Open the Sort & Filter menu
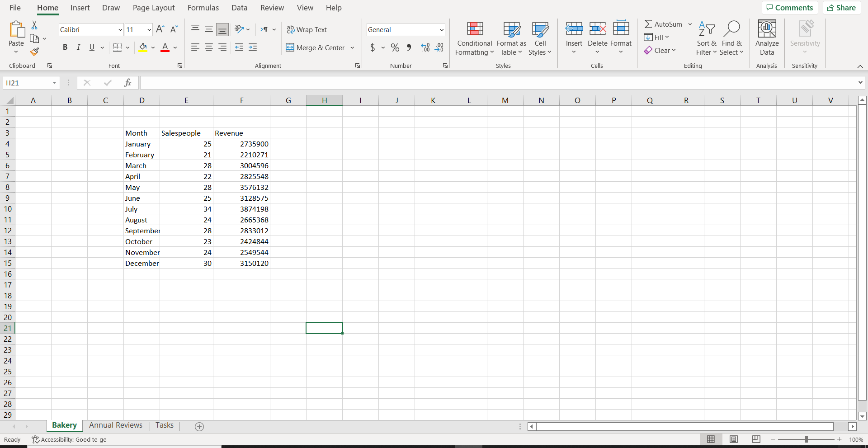The width and height of the screenshot is (868, 448). (707, 39)
